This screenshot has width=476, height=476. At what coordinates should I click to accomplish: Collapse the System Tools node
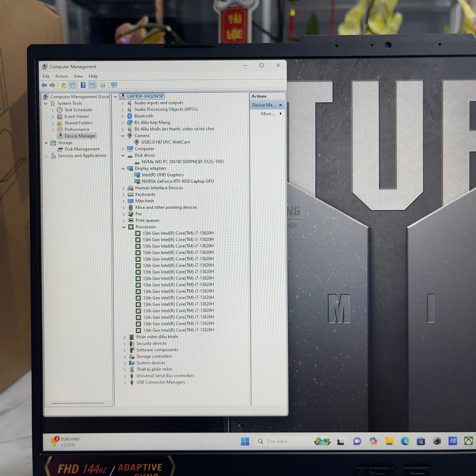tap(46, 104)
